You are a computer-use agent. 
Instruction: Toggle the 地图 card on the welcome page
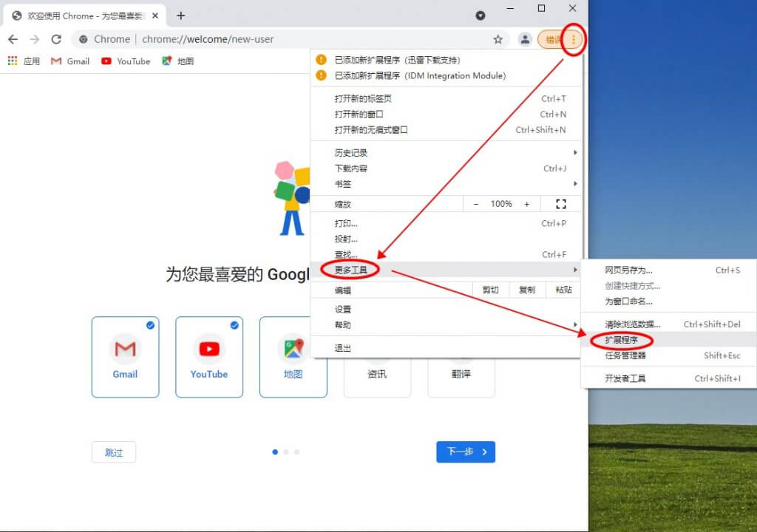tap(293, 357)
